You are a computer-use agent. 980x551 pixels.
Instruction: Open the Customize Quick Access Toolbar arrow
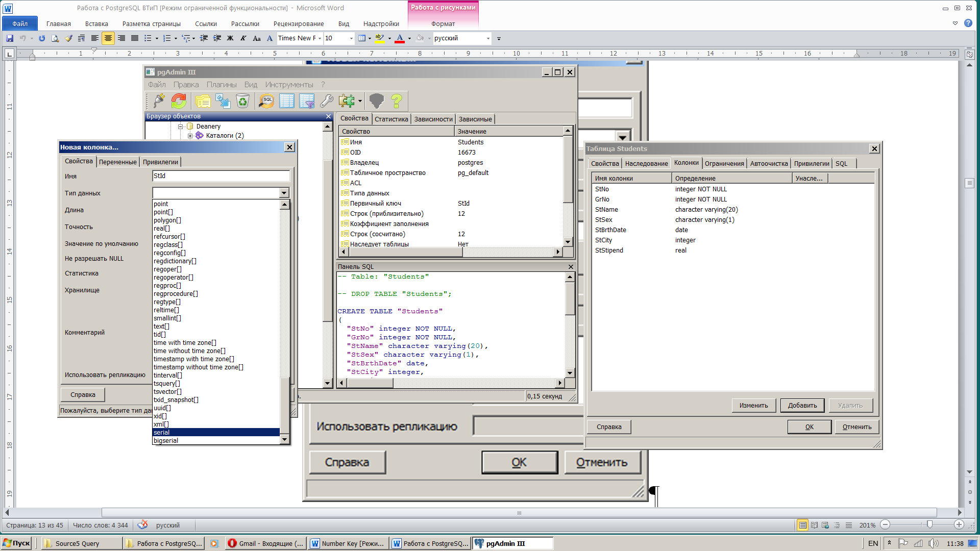pos(499,38)
